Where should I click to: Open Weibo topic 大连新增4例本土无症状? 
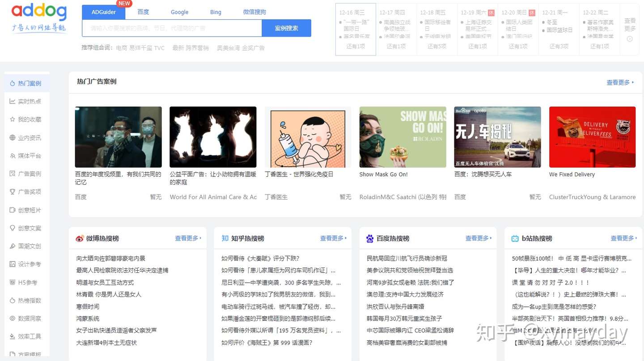(107, 343)
